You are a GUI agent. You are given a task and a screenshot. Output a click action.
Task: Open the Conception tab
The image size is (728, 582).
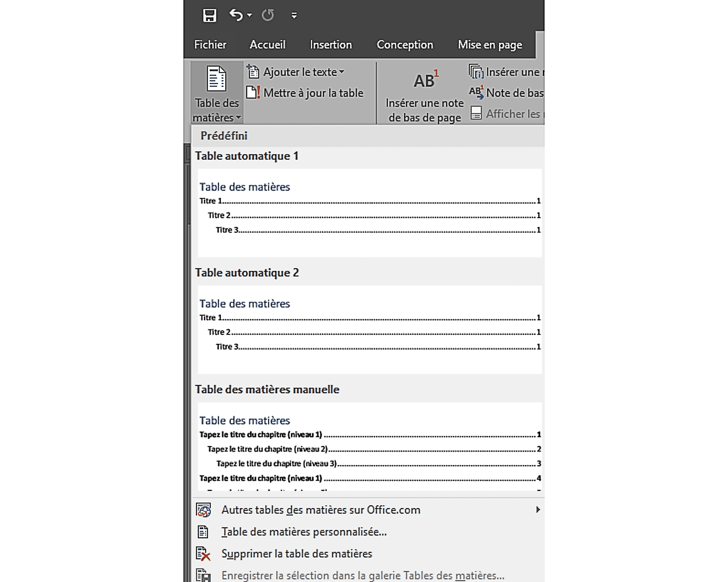click(405, 45)
